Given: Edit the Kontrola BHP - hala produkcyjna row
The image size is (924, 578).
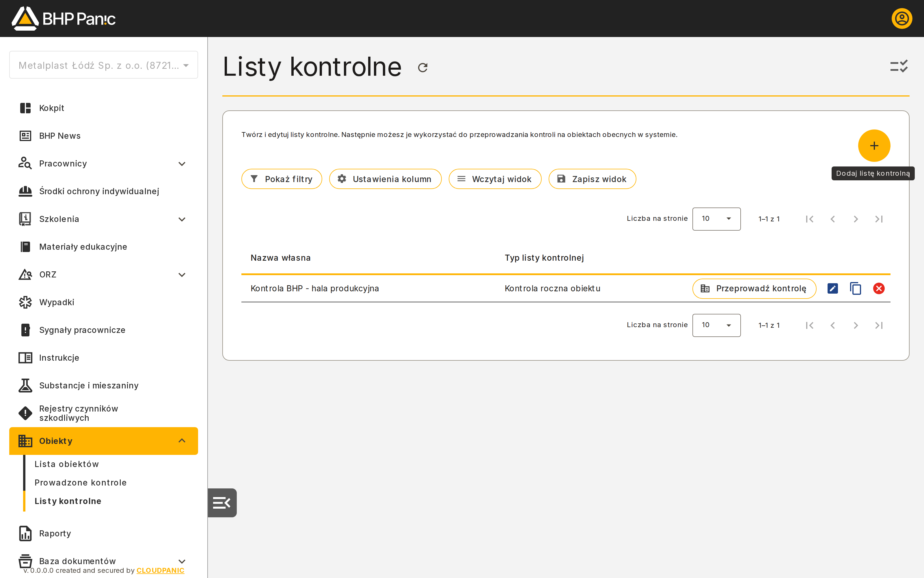Looking at the screenshot, I should coord(832,288).
